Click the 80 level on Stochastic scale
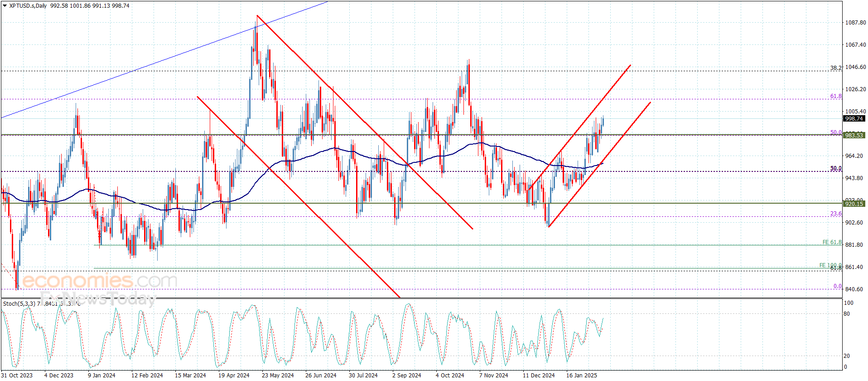868x381 pixels. tap(847, 314)
